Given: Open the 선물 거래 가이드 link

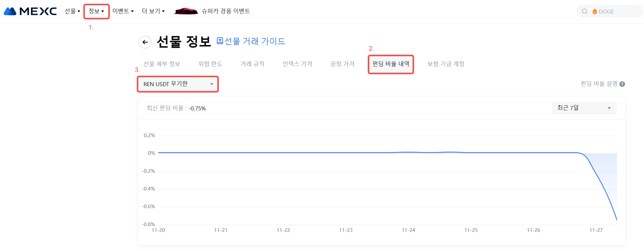Looking at the screenshot, I should (x=255, y=41).
